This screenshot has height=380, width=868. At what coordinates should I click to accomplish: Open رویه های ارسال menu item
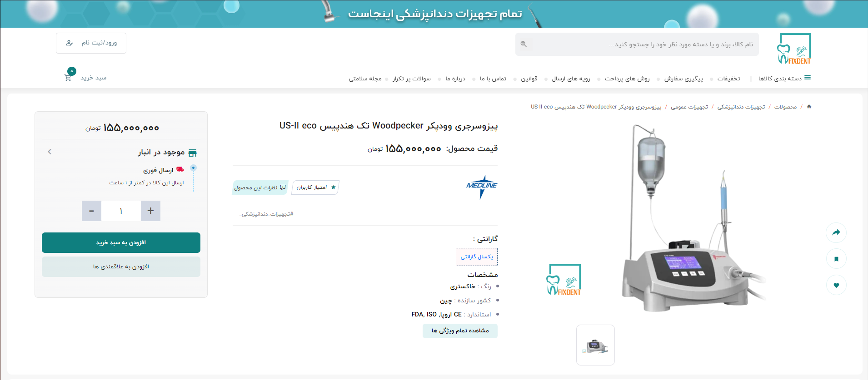571,79
